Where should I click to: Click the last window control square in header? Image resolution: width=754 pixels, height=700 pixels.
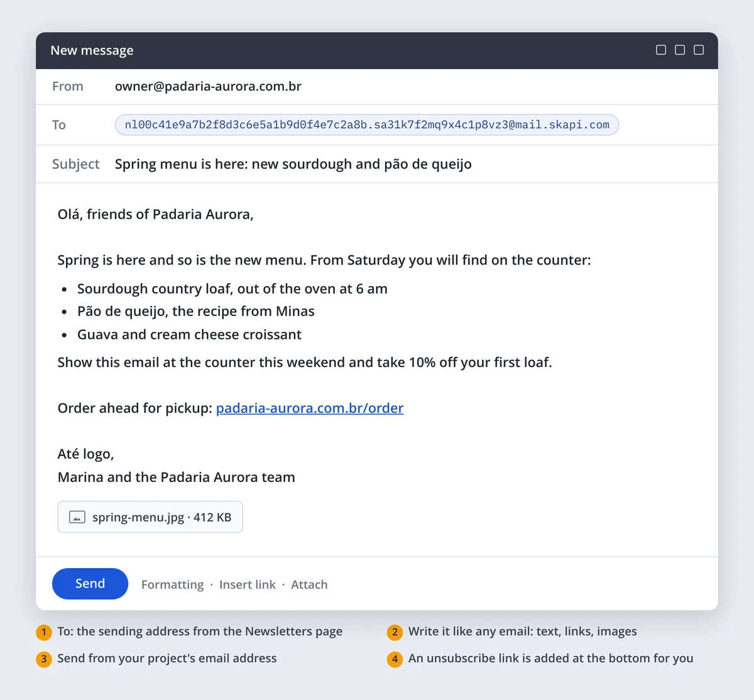click(699, 50)
